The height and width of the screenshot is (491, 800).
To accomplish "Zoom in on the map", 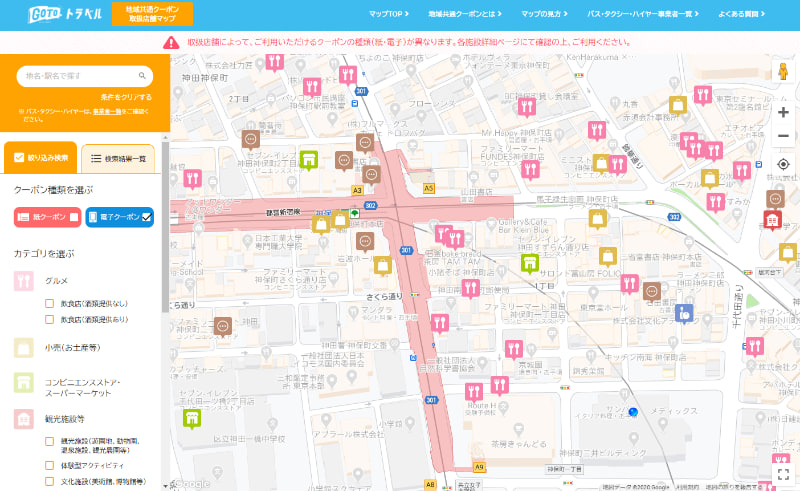I will tap(783, 112).
